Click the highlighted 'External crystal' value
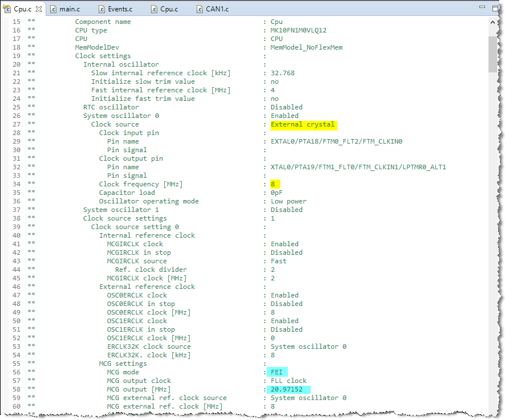505x420 pixels. tap(303, 124)
